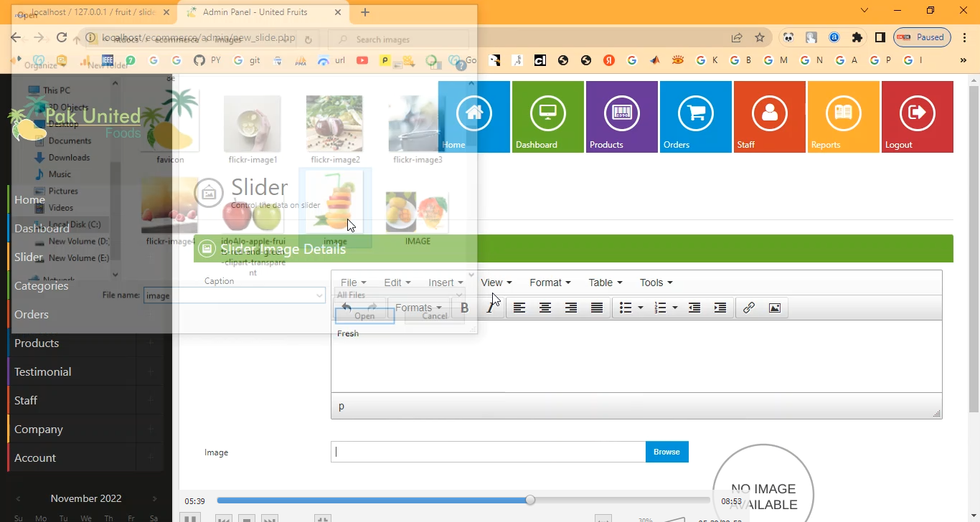Click Cancel in file dialog

point(435,315)
